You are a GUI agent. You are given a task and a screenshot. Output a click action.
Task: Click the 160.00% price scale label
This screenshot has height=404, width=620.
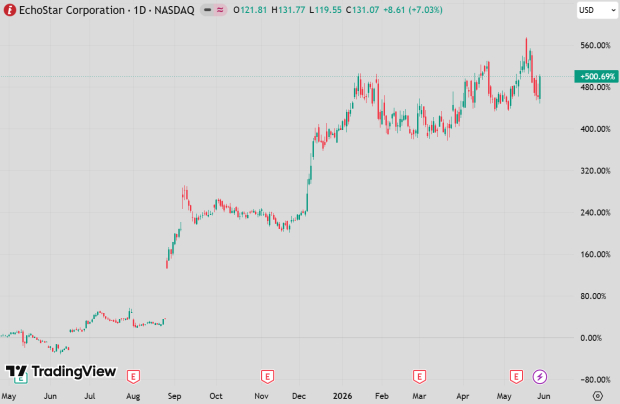point(595,254)
